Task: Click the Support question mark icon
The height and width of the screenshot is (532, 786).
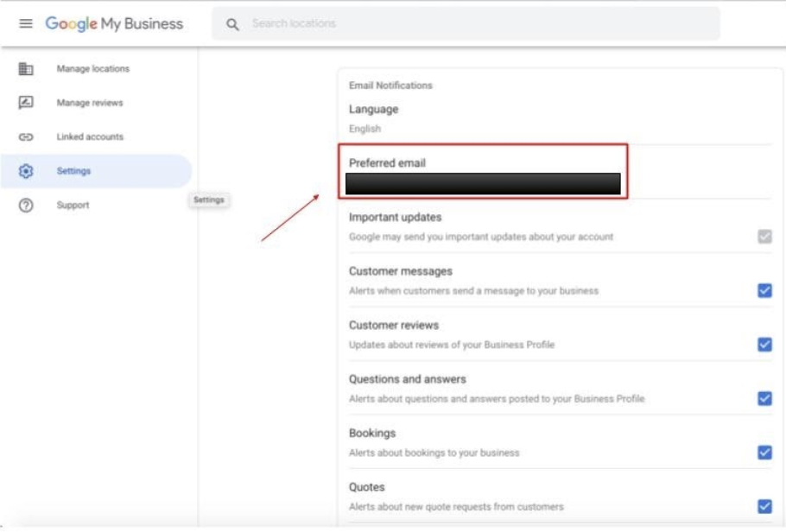Action: [26, 205]
